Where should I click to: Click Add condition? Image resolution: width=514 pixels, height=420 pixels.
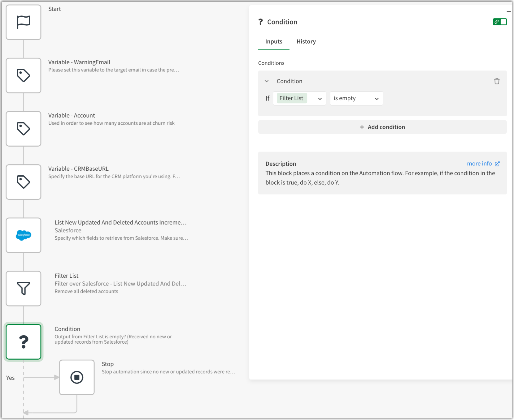(x=382, y=127)
